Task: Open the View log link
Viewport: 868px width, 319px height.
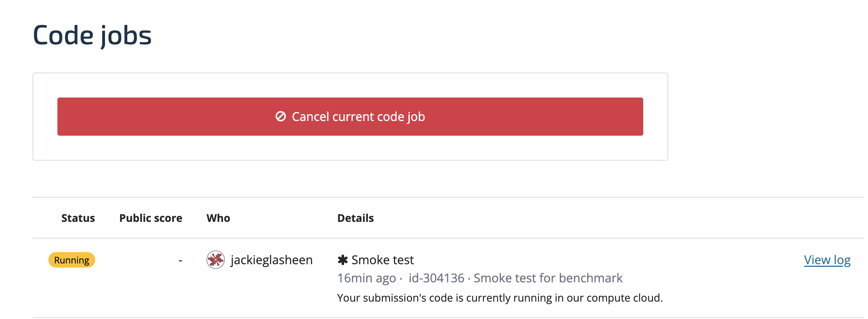Action: pos(827,260)
